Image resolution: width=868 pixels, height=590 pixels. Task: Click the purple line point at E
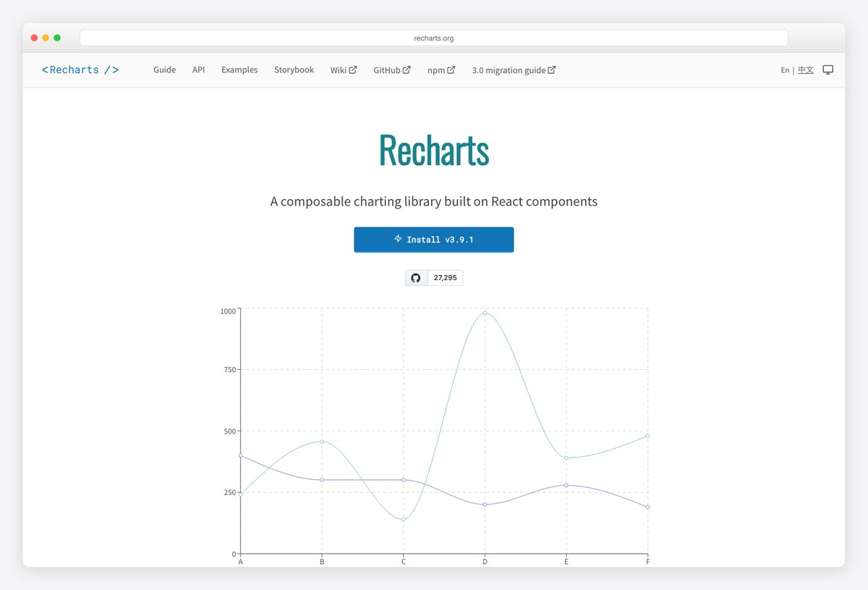tap(566, 485)
